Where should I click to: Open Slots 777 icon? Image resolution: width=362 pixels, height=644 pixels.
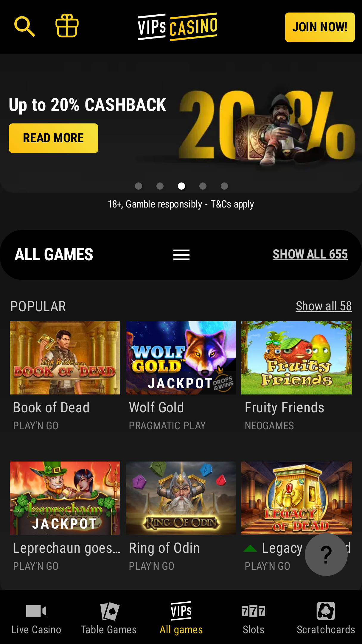(254, 611)
